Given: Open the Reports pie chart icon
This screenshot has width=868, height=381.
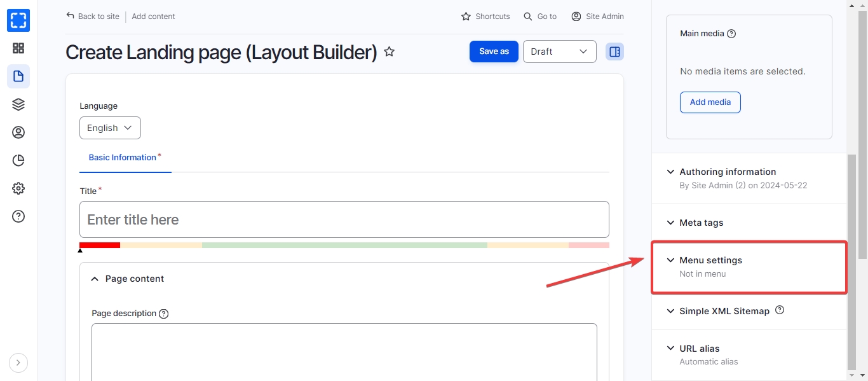Looking at the screenshot, I should [x=18, y=160].
